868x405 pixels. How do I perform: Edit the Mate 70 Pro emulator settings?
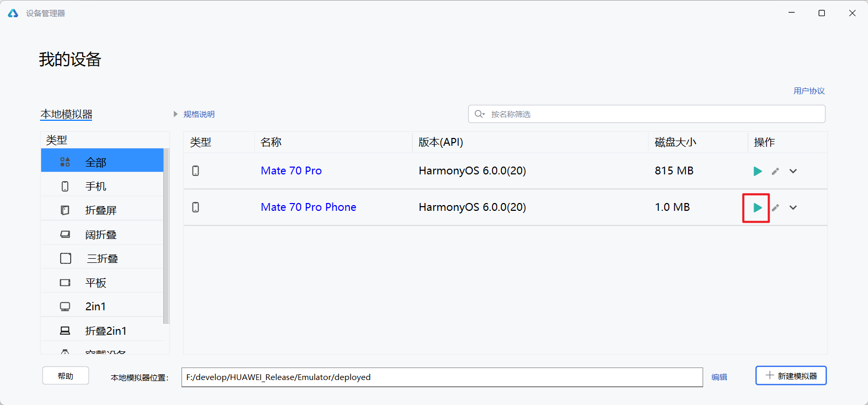coord(775,171)
